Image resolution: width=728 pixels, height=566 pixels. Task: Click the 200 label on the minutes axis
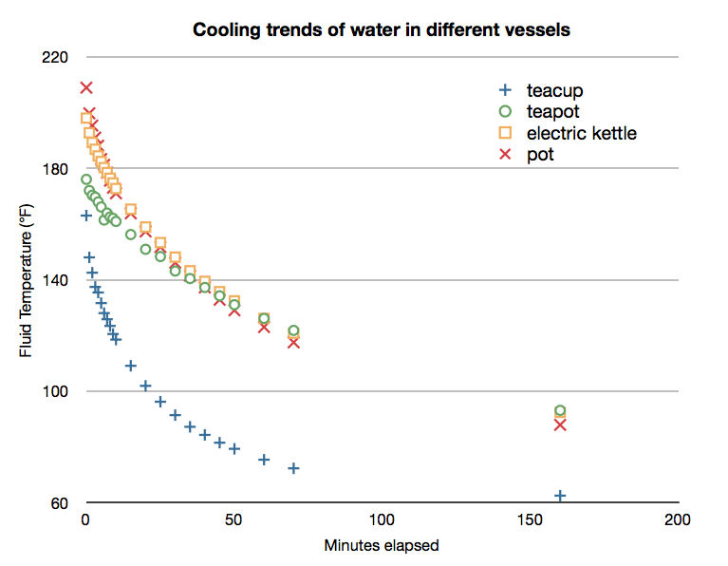tap(678, 520)
